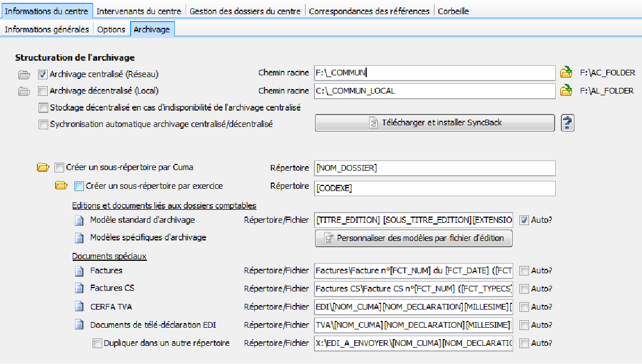The height and width of the screenshot is (364, 642).
Task: Open the Corbeille tab
Action: (453, 11)
